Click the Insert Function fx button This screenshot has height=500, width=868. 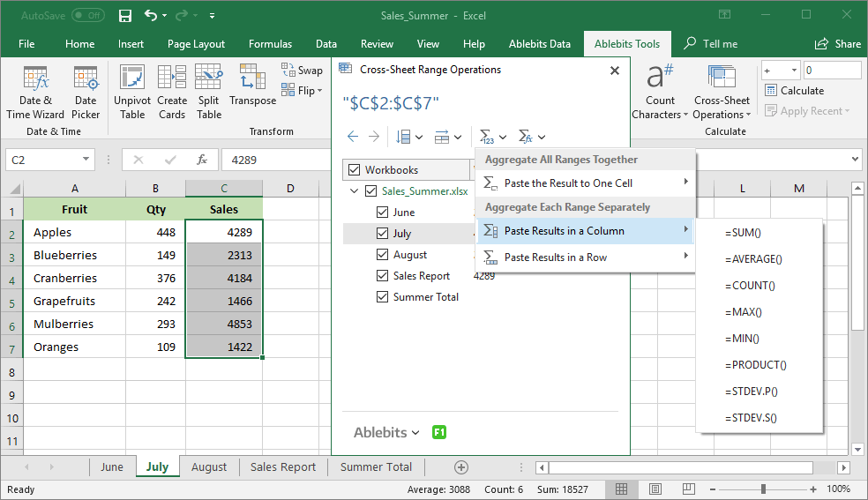(x=202, y=160)
